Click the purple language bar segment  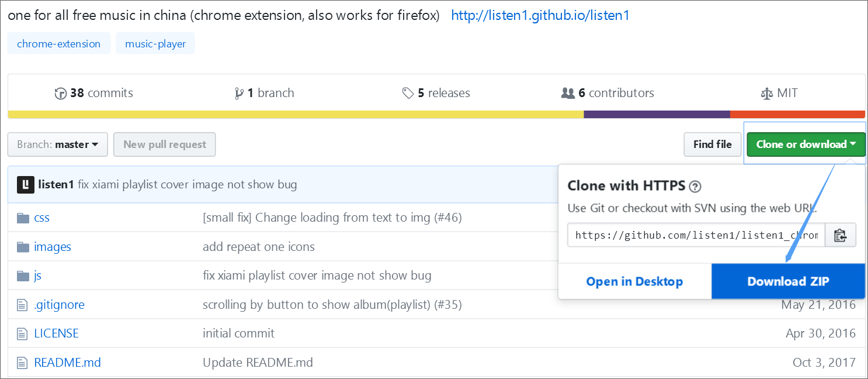click(657, 115)
